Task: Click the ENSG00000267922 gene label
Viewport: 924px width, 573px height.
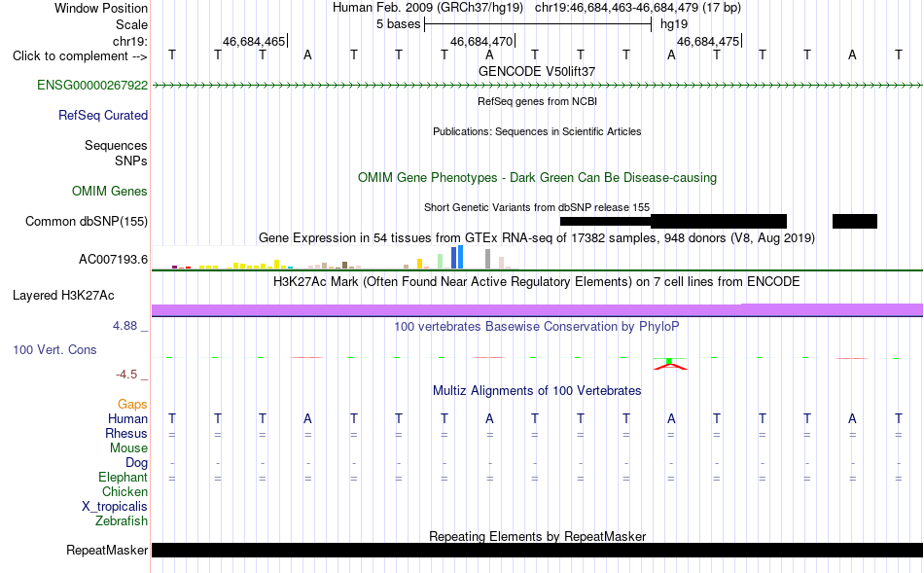Action: coord(92,86)
